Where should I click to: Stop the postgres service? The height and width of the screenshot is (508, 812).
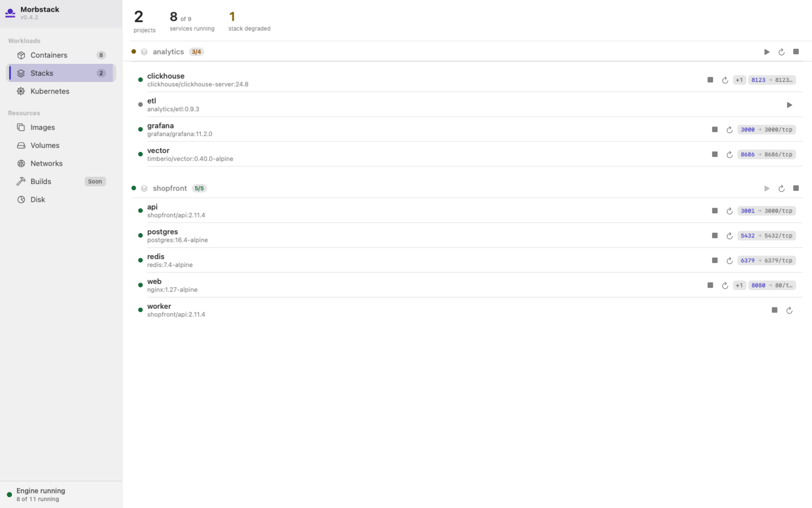tap(715, 236)
